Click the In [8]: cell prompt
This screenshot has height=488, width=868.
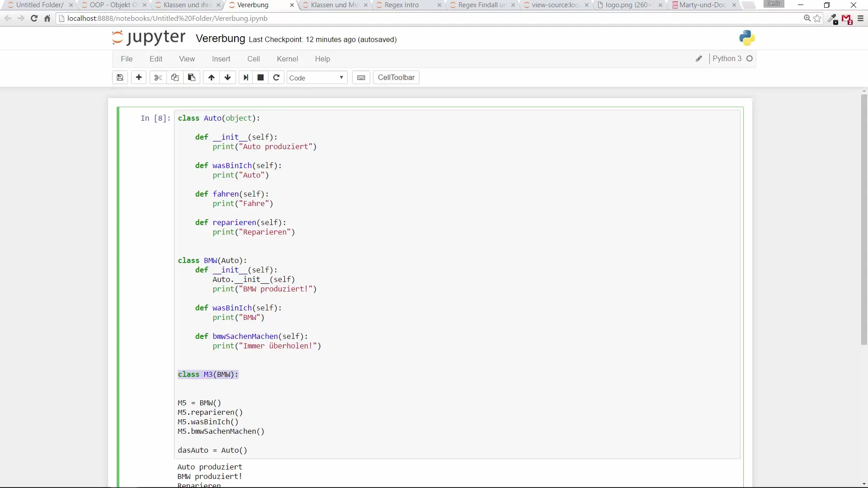point(156,118)
